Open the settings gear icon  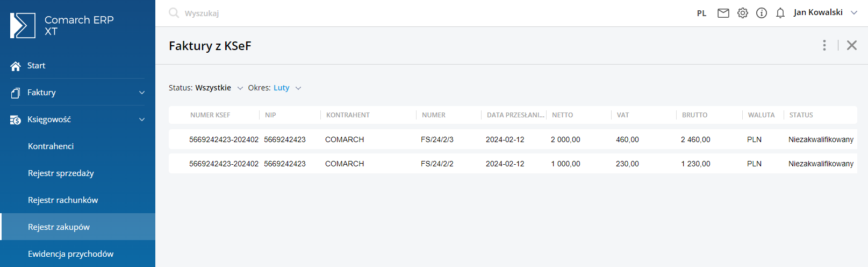pyautogui.click(x=742, y=13)
